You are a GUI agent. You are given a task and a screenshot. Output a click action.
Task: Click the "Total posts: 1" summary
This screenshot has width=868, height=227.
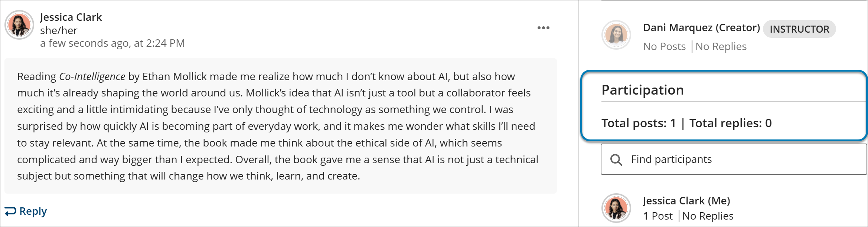coord(639,123)
